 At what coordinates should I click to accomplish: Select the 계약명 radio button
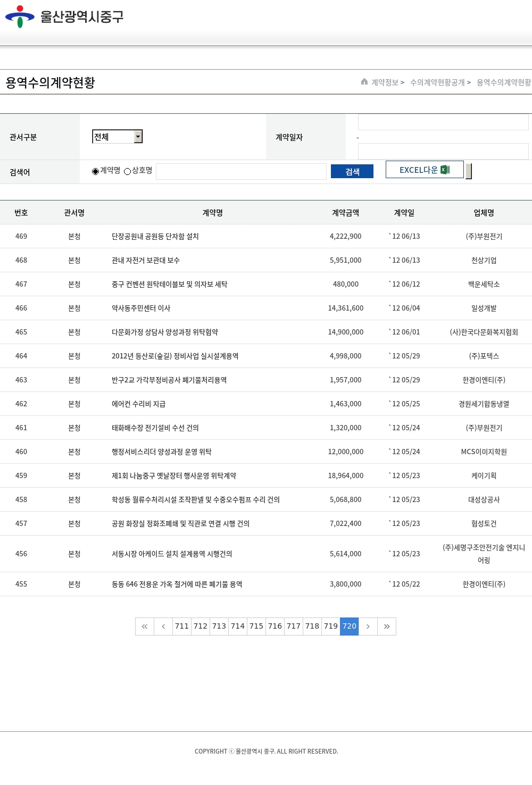(x=96, y=171)
